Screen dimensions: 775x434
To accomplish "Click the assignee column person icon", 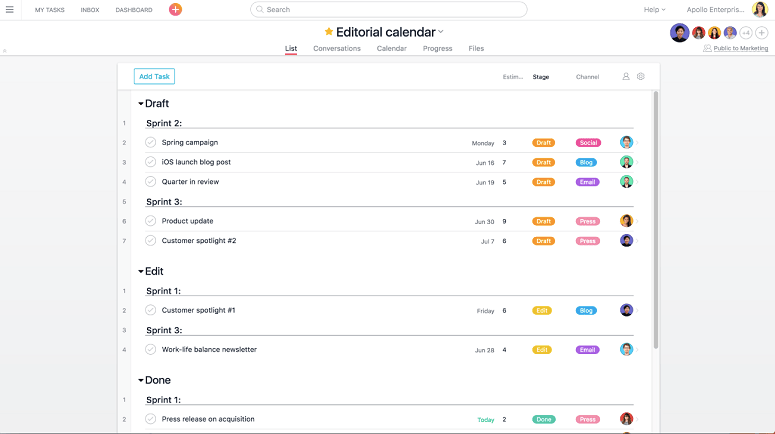I will pos(626,76).
